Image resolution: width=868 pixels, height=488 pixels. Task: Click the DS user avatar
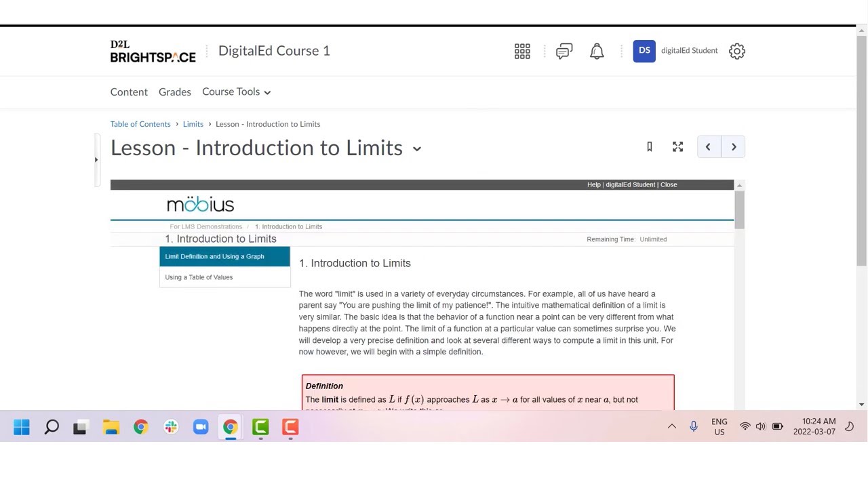[644, 51]
